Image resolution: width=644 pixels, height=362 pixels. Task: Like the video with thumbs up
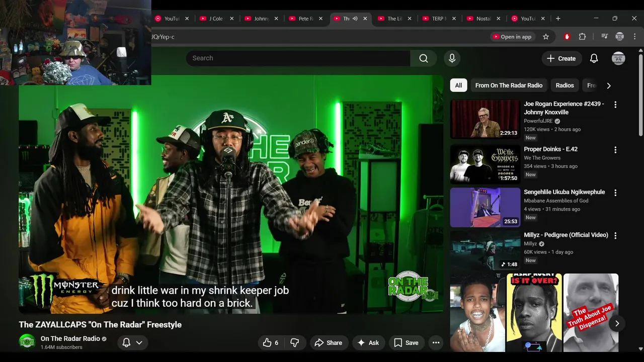(x=271, y=343)
